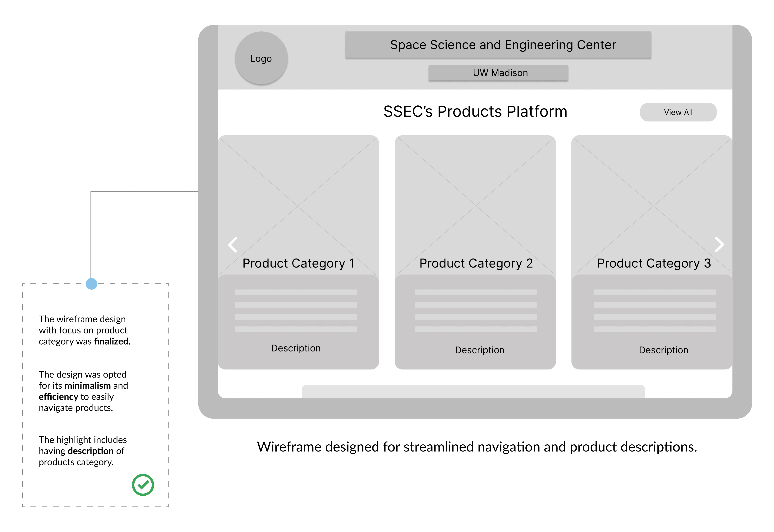This screenshot has width=774, height=532.
Task: Click the Product Category 1 title
Action: (x=298, y=263)
